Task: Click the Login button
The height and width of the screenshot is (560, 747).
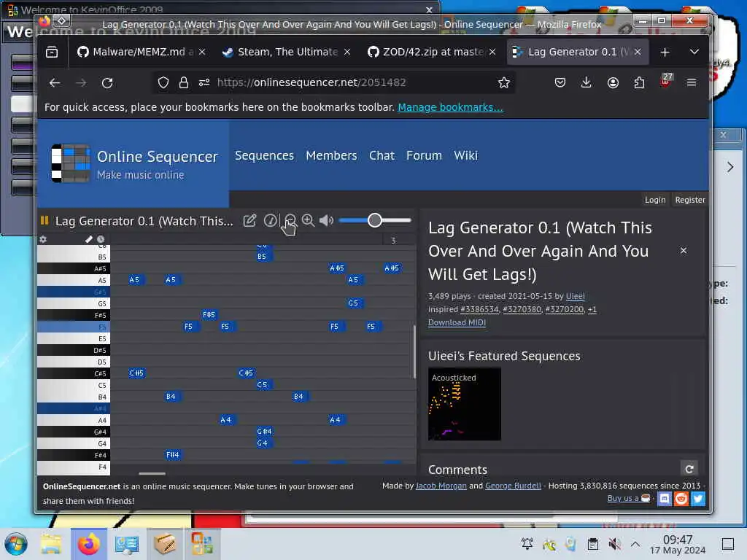Action: (655, 200)
